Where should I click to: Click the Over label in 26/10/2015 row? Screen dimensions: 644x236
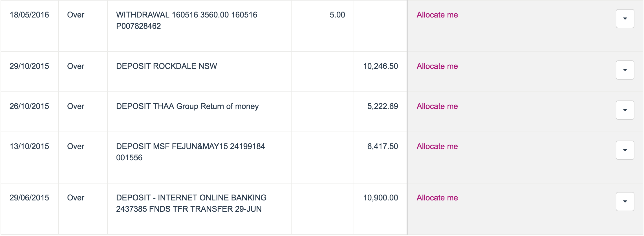click(76, 106)
